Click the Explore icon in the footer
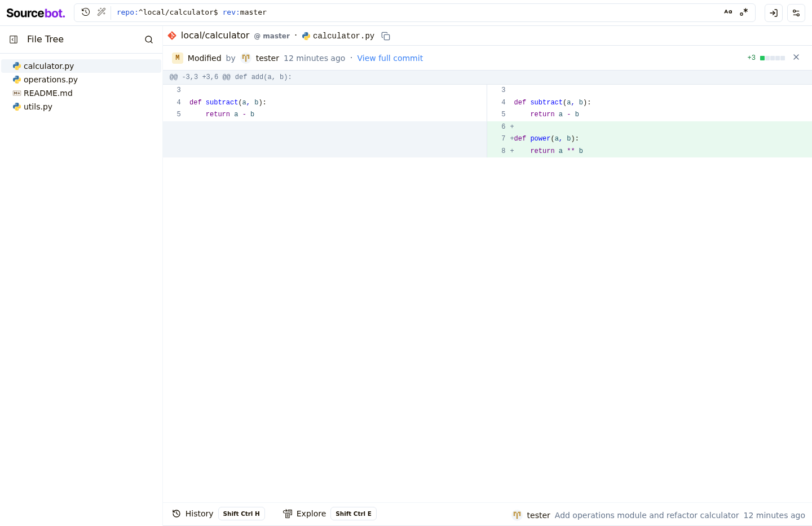This screenshot has height=526, width=812. (288, 514)
